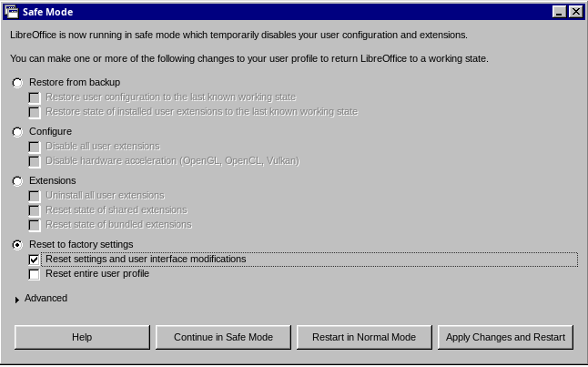The image size is (588, 367).
Task: Check Reset state of shared extensions
Action: coord(34,210)
